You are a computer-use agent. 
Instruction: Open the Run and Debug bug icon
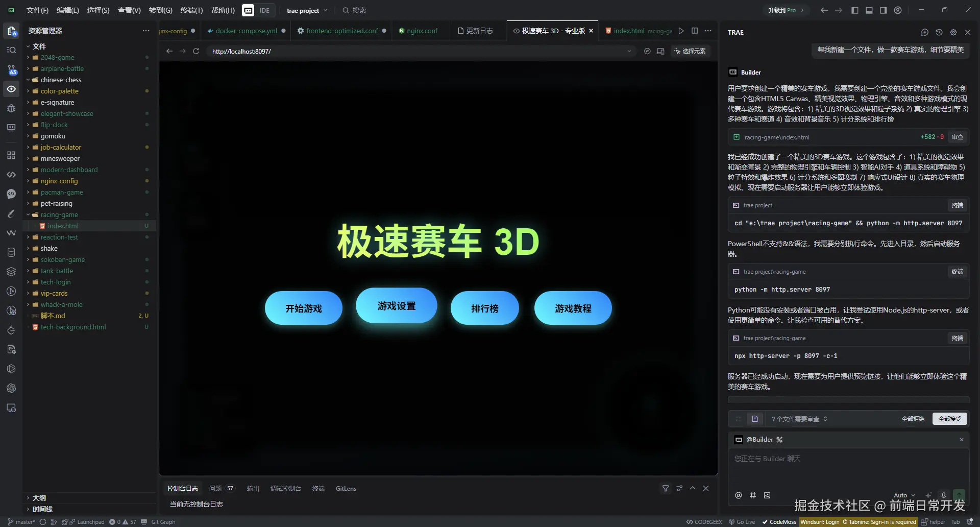click(x=11, y=108)
